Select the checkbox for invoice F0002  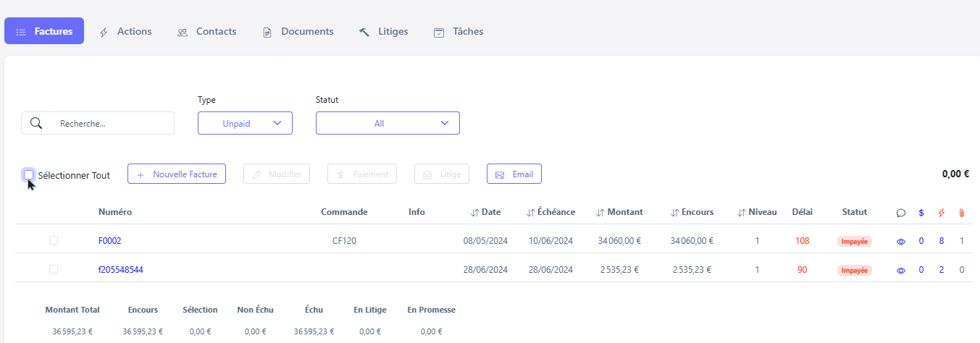coord(54,240)
